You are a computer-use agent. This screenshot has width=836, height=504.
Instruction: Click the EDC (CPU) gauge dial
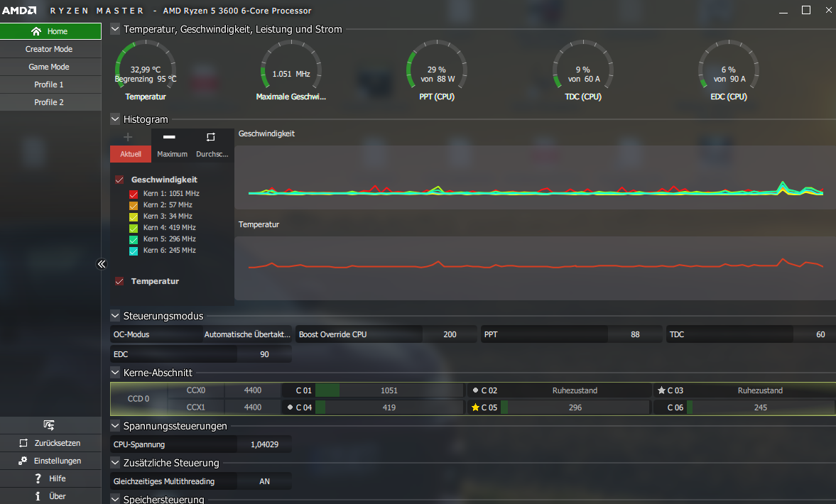729,65
